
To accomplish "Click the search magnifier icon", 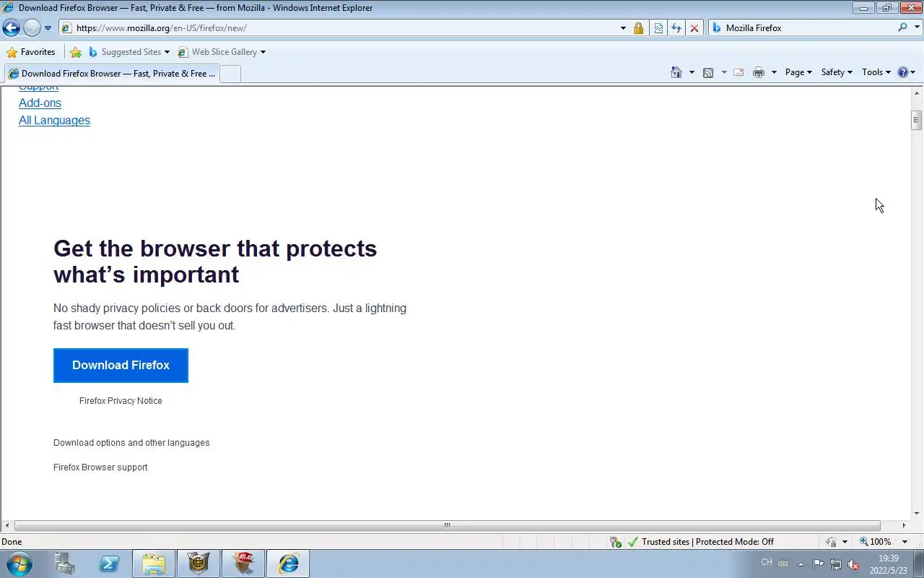I will tap(902, 27).
